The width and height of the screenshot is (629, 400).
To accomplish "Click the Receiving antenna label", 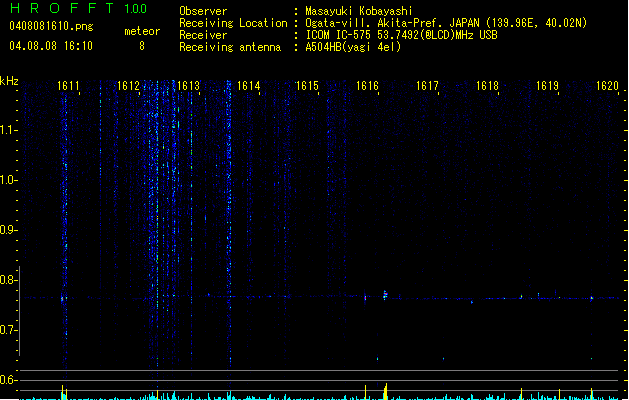I will pyautogui.click(x=230, y=47).
